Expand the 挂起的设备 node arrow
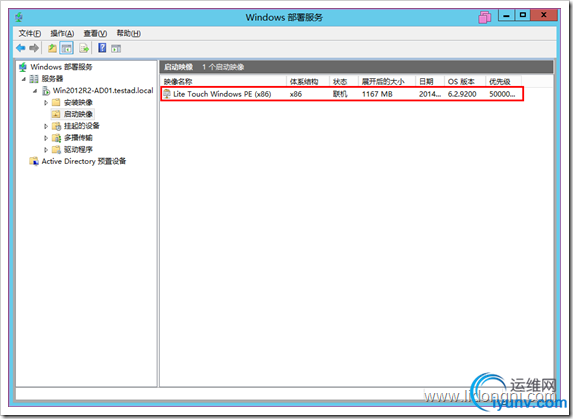573x419 pixels. click(x=46, y=126)
